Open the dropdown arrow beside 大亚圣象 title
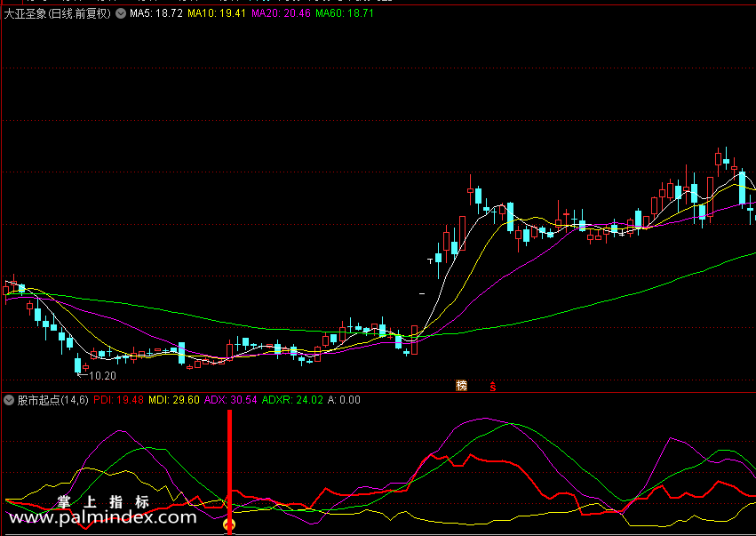Image resolution: width=756 pixels, height=536 pixels. click(x=120, y=13)
